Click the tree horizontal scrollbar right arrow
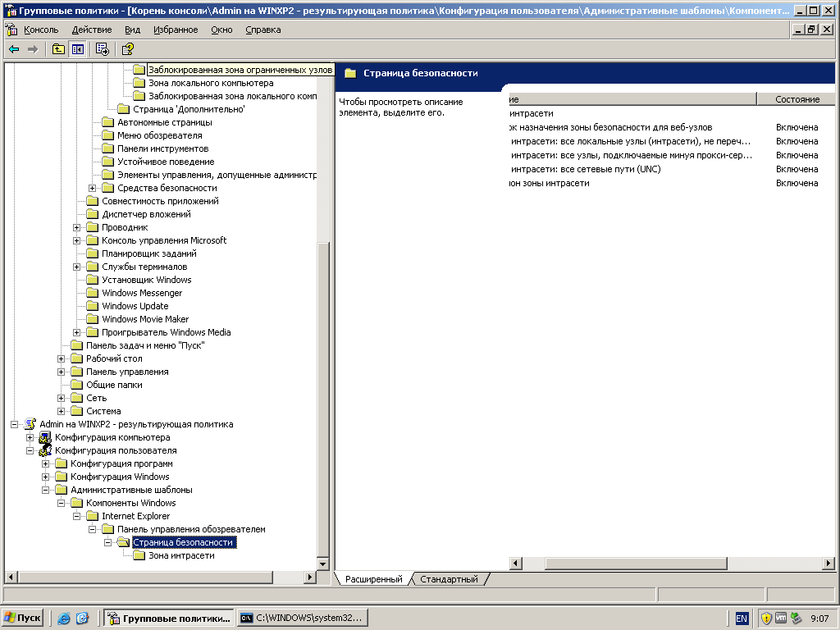840x630 pixels. coord(309,577)
